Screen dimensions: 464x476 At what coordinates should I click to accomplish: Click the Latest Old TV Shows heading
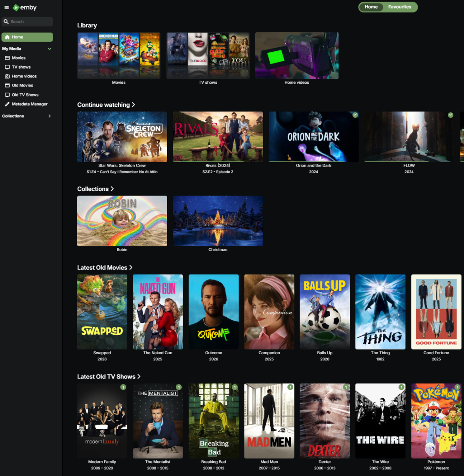(x=106, y=377)
